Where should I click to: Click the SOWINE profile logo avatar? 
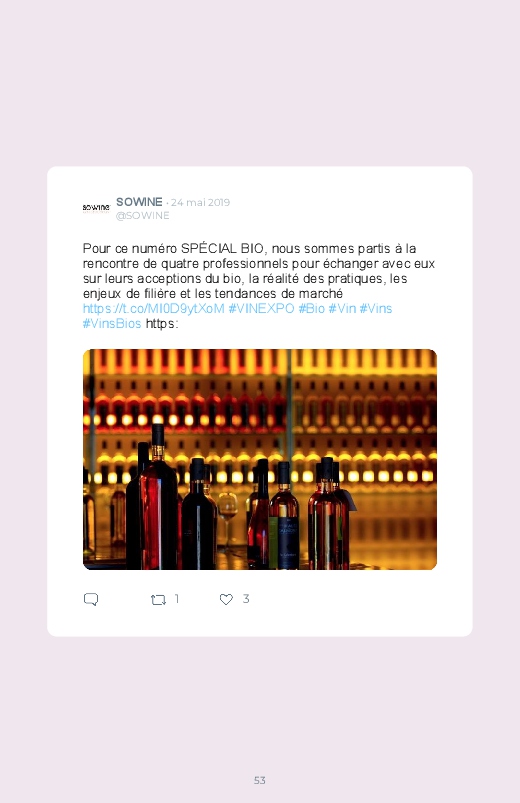96,208
